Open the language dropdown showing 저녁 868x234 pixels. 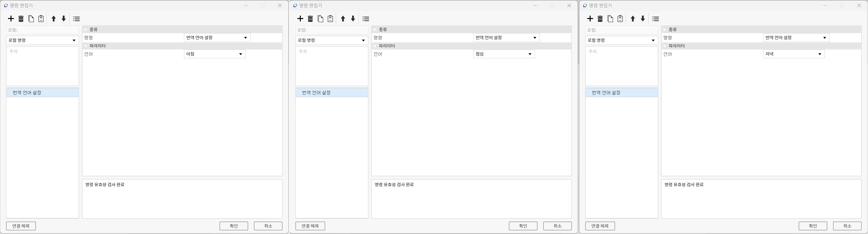tap(794, 54)
